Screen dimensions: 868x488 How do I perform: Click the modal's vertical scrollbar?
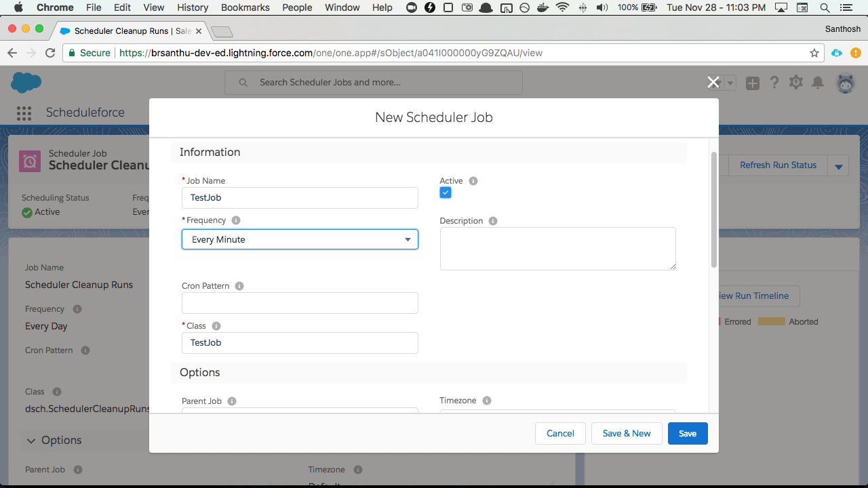[713, 210]
